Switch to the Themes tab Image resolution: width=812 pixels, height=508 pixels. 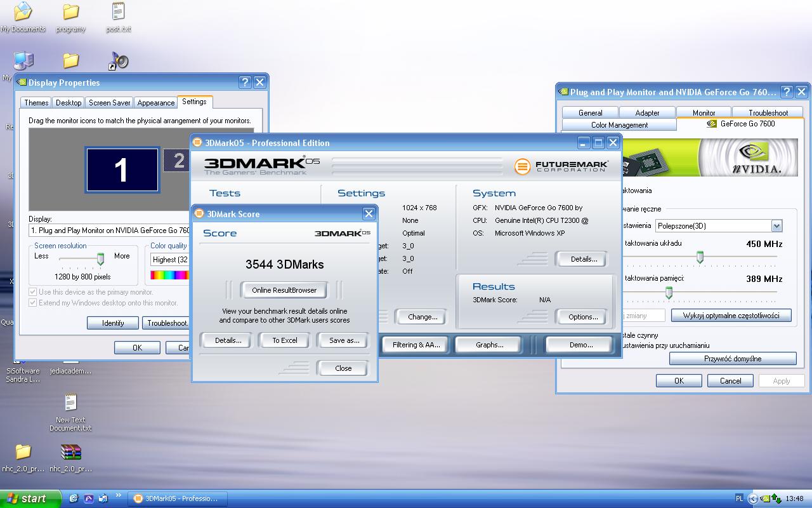click(36, 103)
